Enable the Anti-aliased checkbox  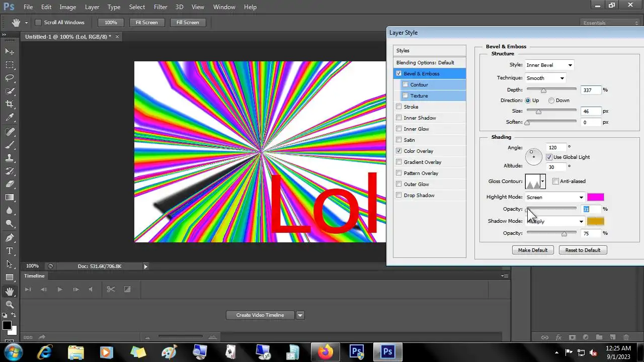tap(555, 181)
